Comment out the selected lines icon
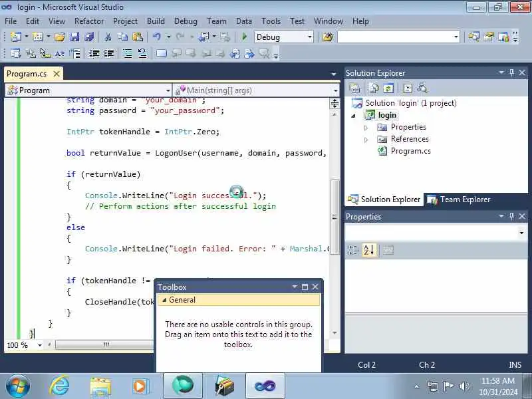The image size is (532, 399). point(128,53)
